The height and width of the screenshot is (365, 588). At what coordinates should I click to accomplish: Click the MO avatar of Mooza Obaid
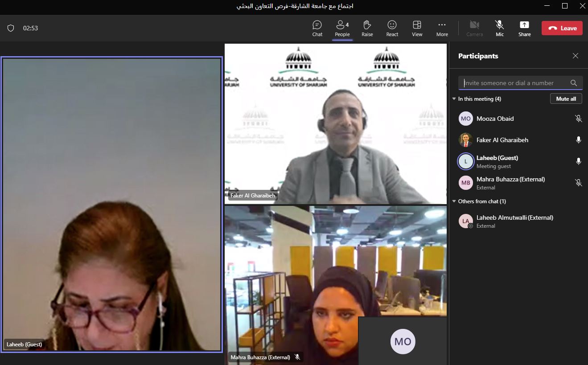pos(466,119)
